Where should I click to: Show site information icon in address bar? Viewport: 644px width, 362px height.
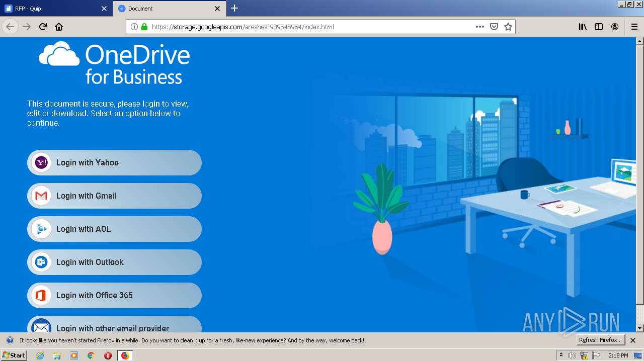point(134,27)
